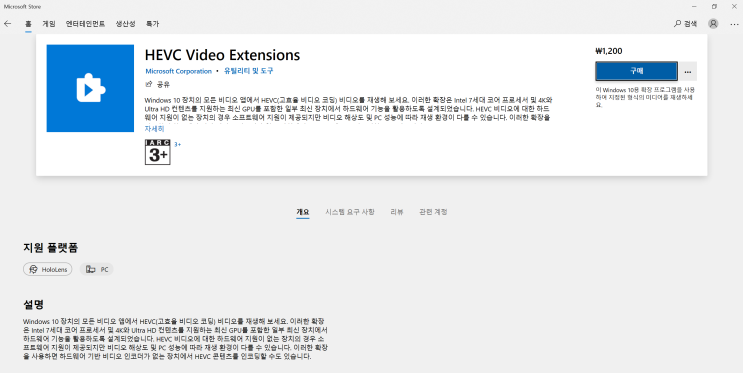Viewport: 743px width, 373px height.
Task: Expand description with 자세히 link
Action: click(154, 128)
